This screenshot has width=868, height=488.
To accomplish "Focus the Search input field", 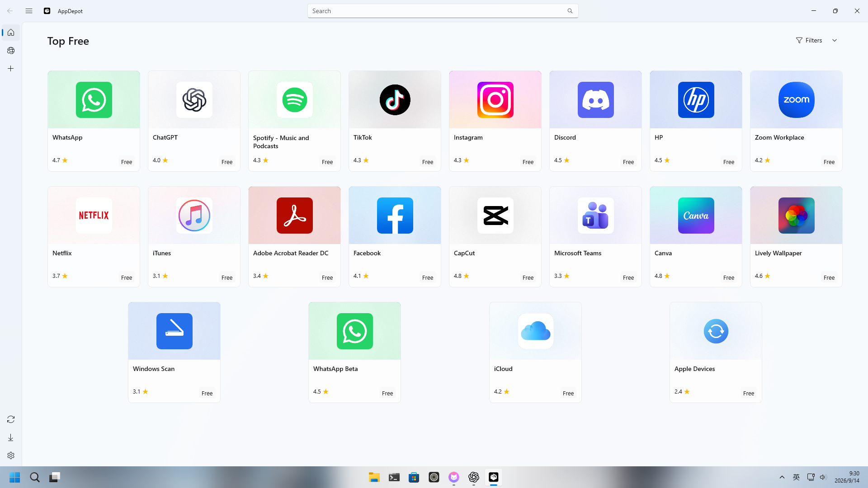I will pyautogui.click(x=443, y=11).
